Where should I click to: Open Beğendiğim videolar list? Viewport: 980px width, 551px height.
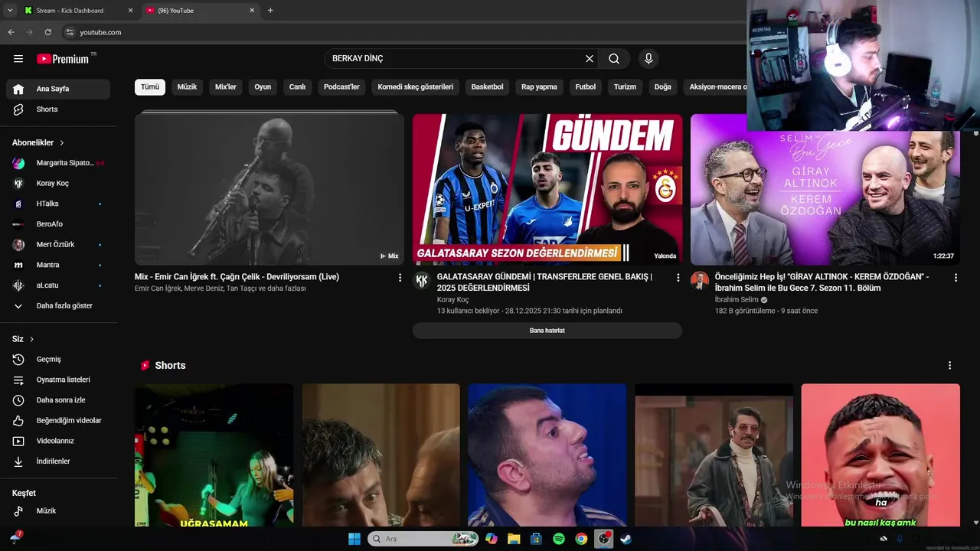(58, 421)
